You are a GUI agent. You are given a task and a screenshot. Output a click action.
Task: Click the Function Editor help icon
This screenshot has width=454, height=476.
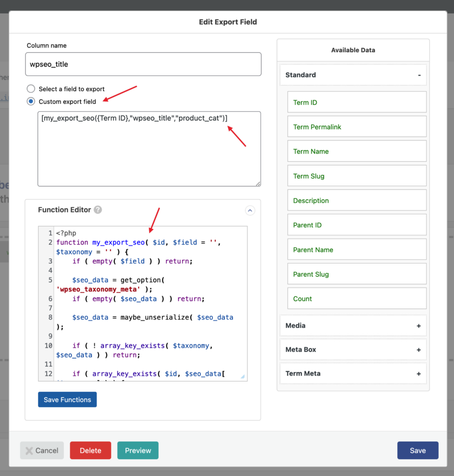click(98, 210)
